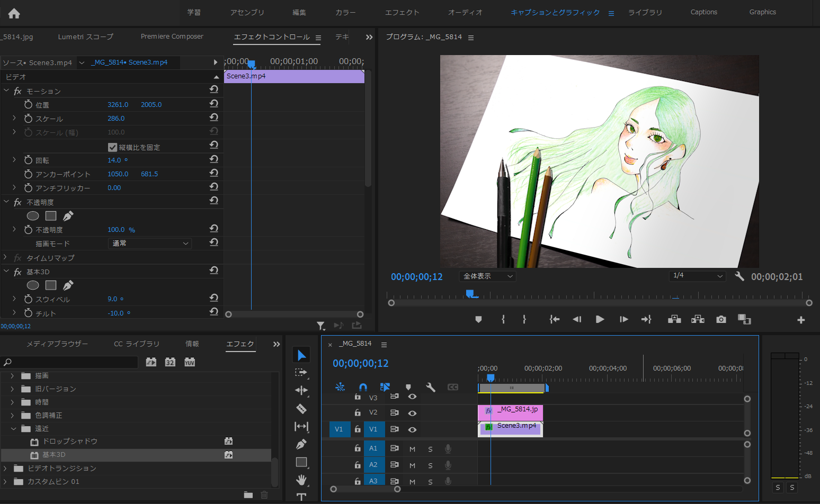Switch to the カラー workspace tab

(345, 12)
